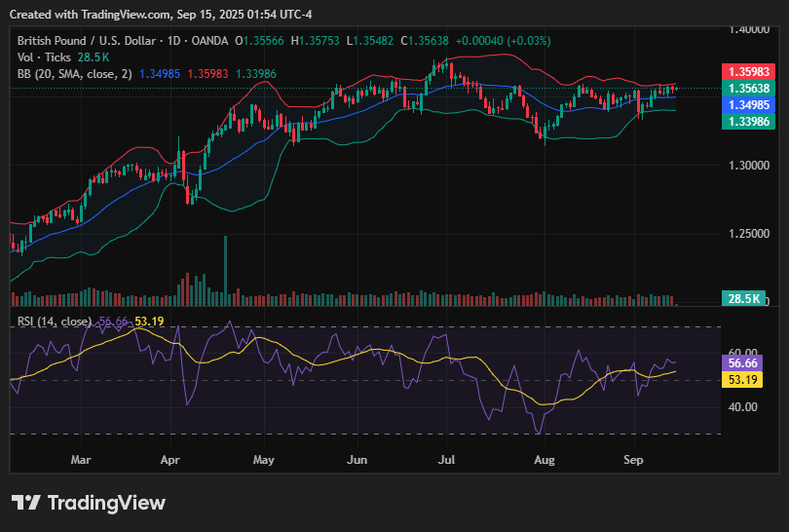Click the blue 1.34985 price axis tag
This screenshot has height=532, width=789.
[x=748, y=104]
